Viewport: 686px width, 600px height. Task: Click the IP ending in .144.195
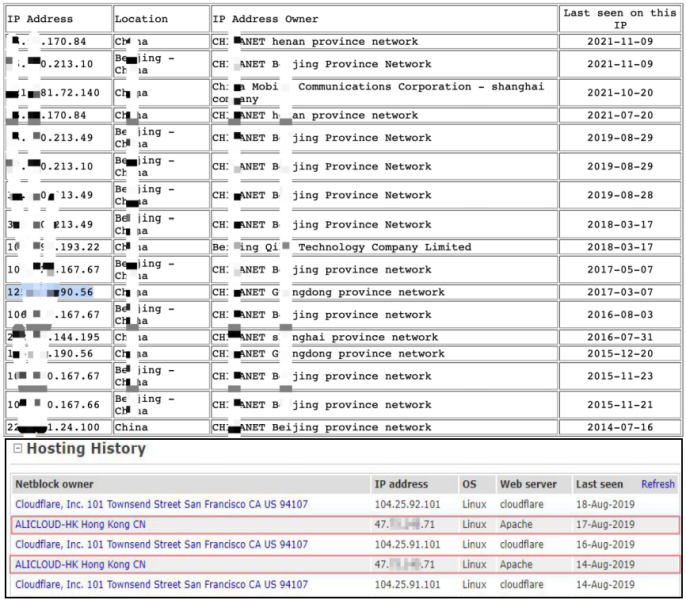tap(53, 337)
